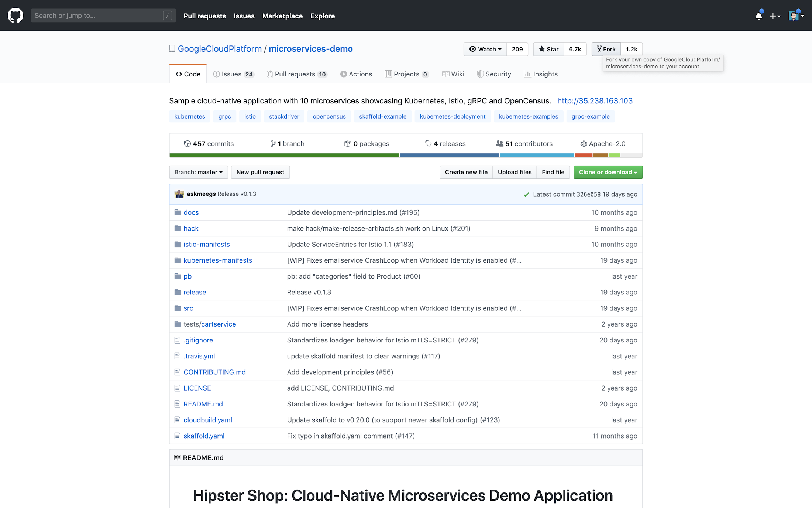Click the askmeegs avatar in the commit bar
This screenshot has height=508, width=812.
(x=179, y=194)
